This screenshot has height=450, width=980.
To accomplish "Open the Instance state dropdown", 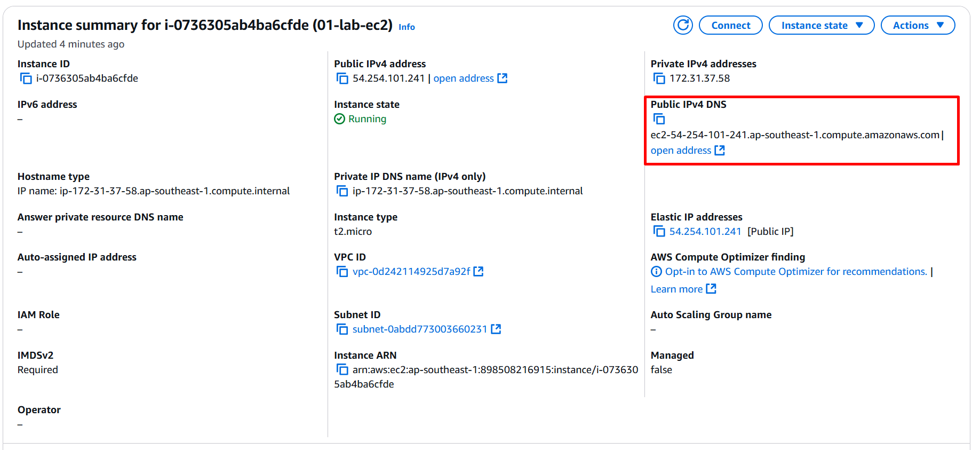I will point(822,25).
